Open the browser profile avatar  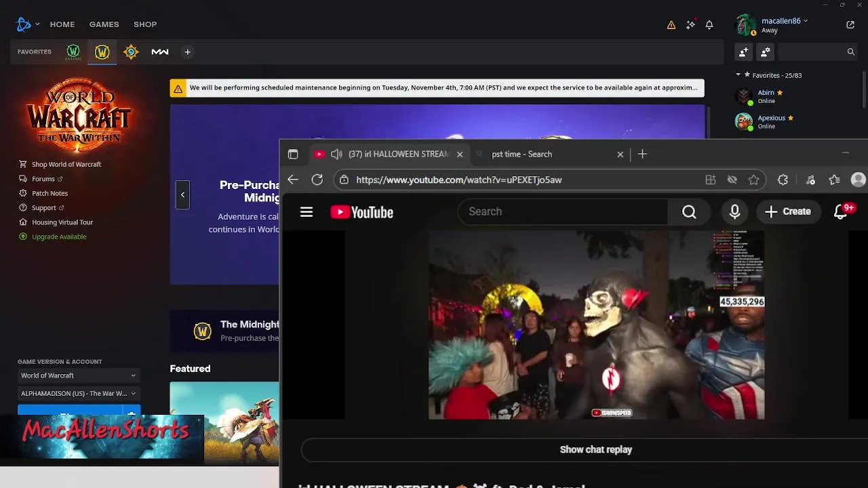(859, 180)
